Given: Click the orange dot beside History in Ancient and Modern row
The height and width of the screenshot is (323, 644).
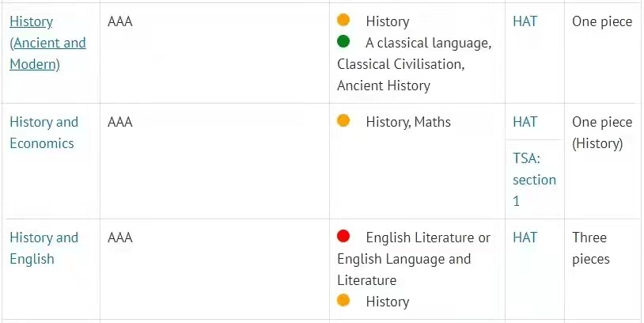Looking at the screenshot, I should click(343, 20).
